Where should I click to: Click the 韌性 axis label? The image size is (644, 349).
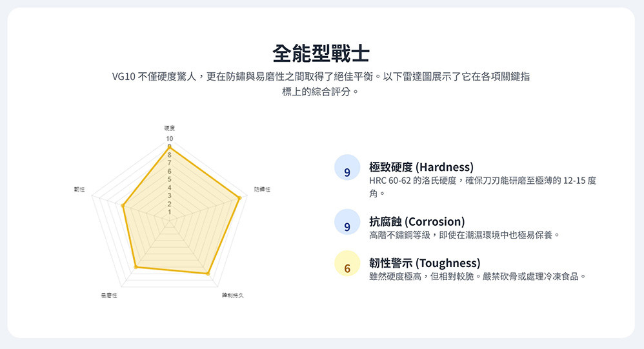80,190
